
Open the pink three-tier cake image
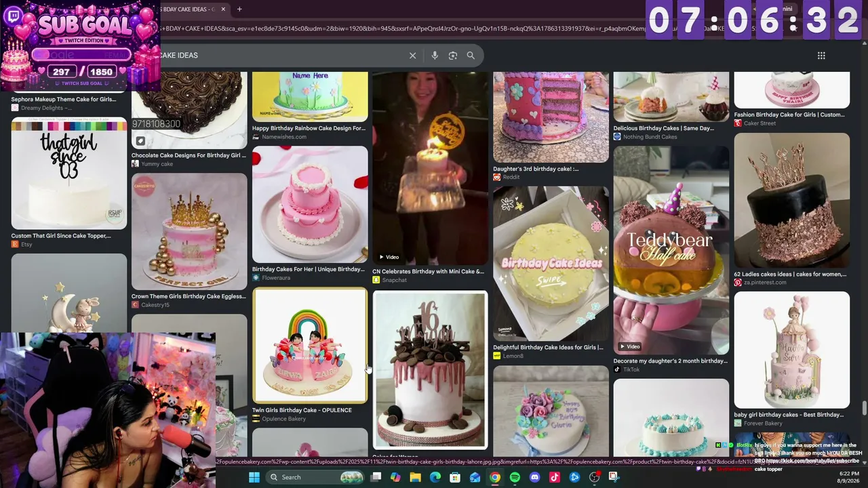click(310, 204)
